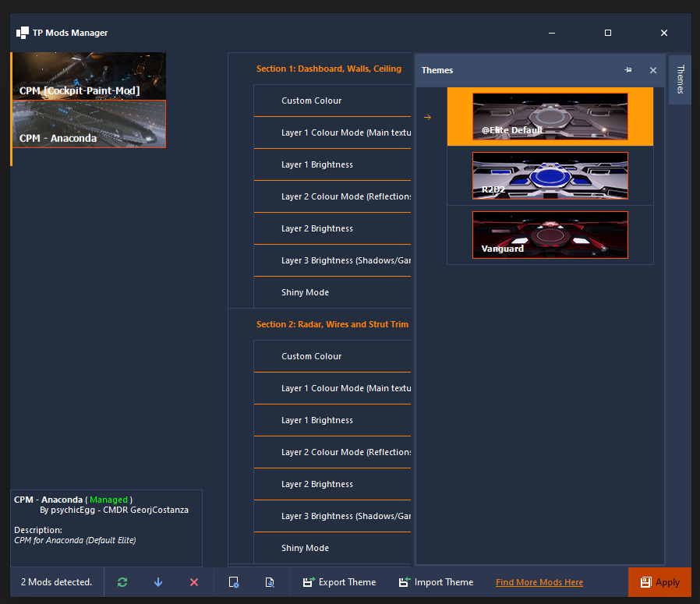Open Layer 1 Colour Mode in Section 1
Screen dimensions: 700x604
(332, 132)
